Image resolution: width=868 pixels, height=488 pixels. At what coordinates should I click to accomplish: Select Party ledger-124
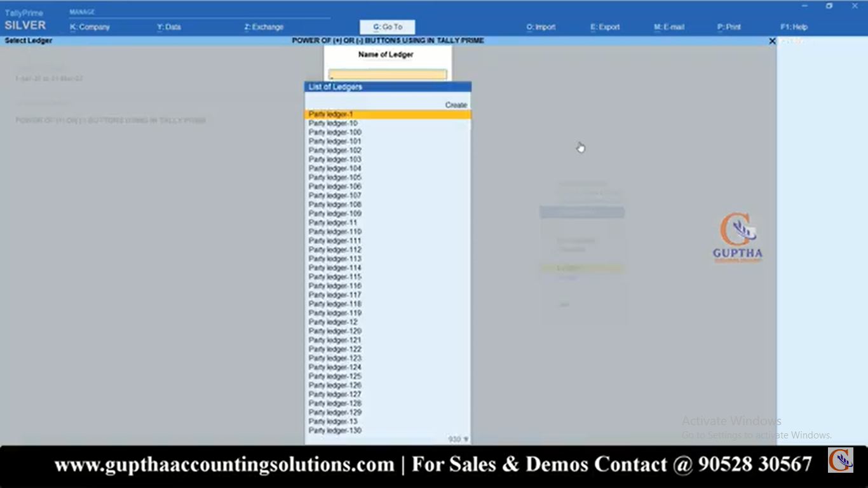(388, 367)
